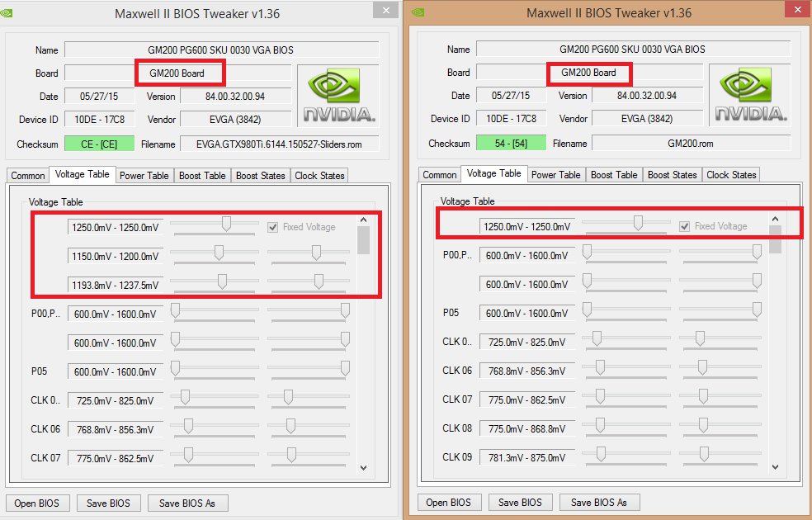Image resolution: width=812 pixels, height=520 pixels.
Task: Click Device ID field in right window
Action: (511, 119)
